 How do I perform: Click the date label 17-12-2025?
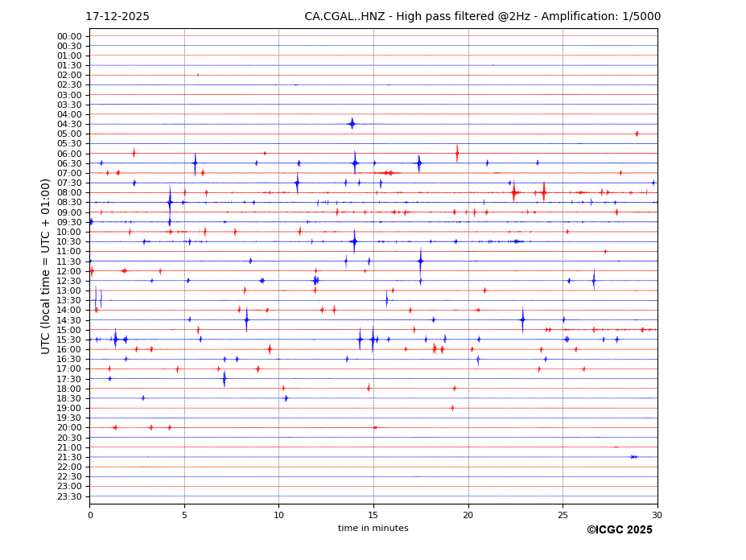click(x=117, y=16)
